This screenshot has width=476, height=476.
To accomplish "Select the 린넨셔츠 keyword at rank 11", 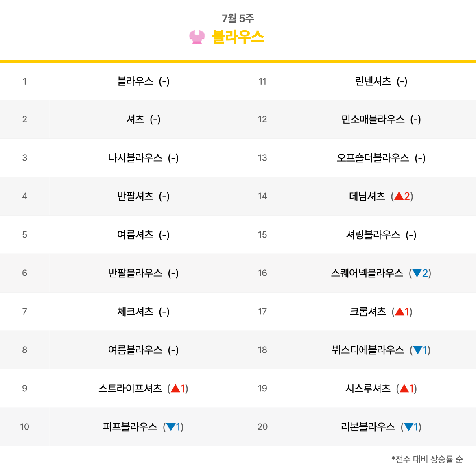I will 373,81.
